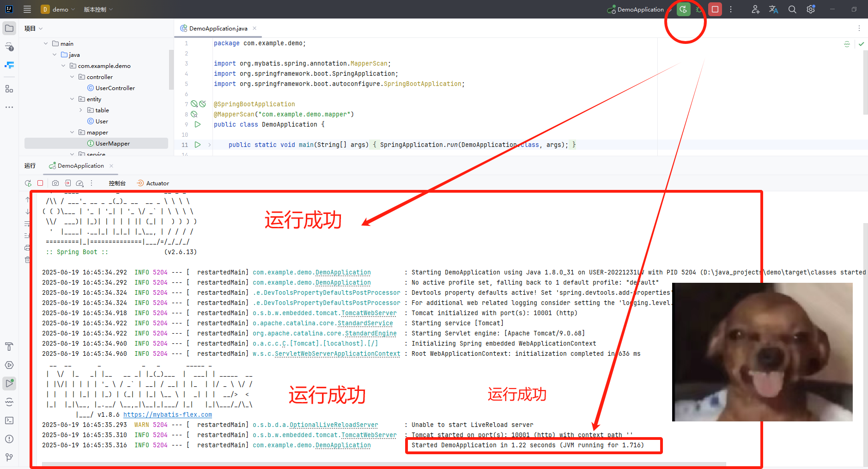Click the translation plugin icon

click(x=773, y=9)
